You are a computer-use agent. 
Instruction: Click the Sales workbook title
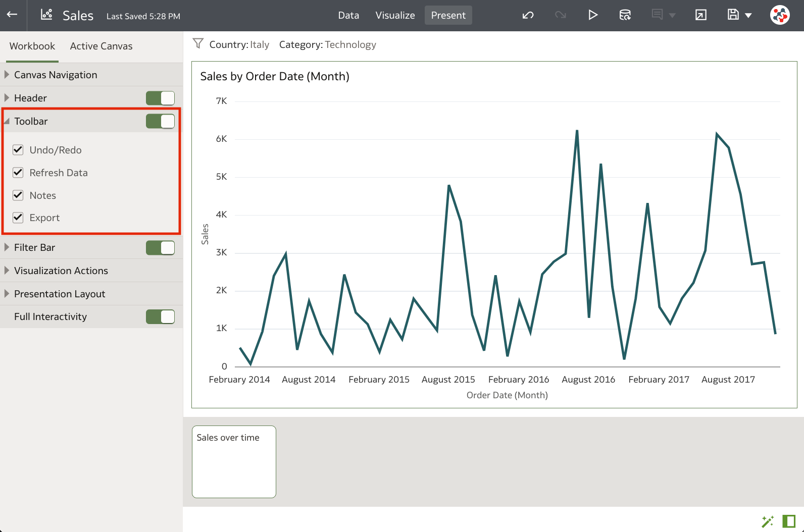click(x=78, y=16)
